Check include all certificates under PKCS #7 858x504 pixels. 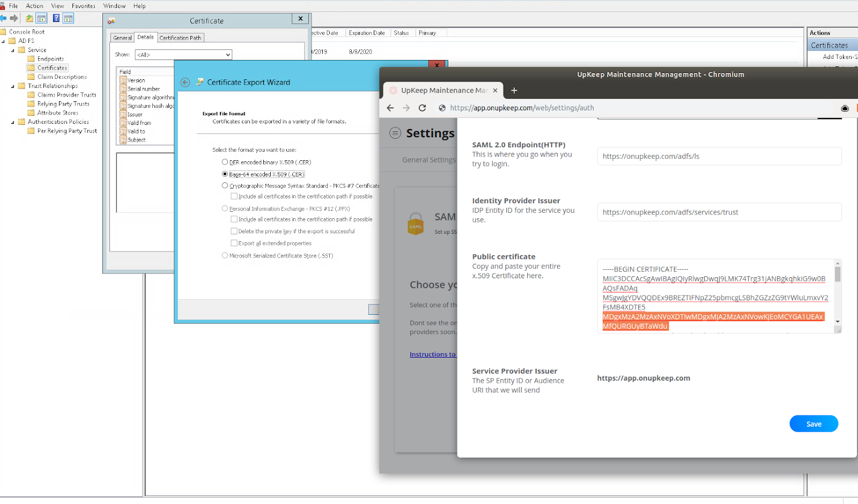point(234,196)
